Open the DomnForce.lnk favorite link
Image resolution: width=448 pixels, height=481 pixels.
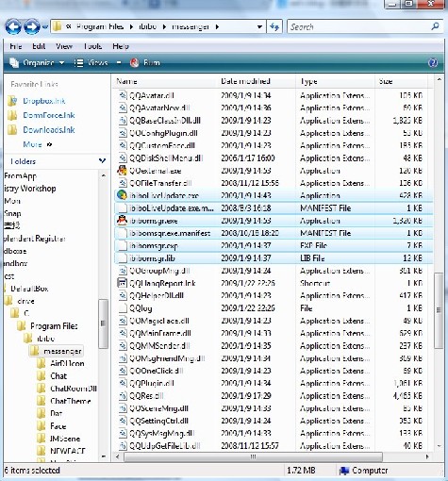(x=49, y=115)
